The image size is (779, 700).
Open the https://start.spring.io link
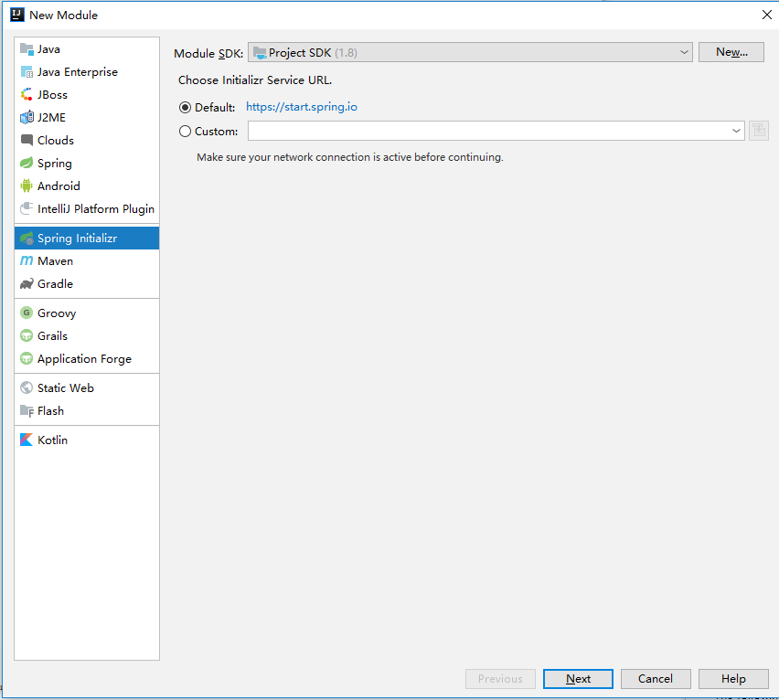(302, 107)
